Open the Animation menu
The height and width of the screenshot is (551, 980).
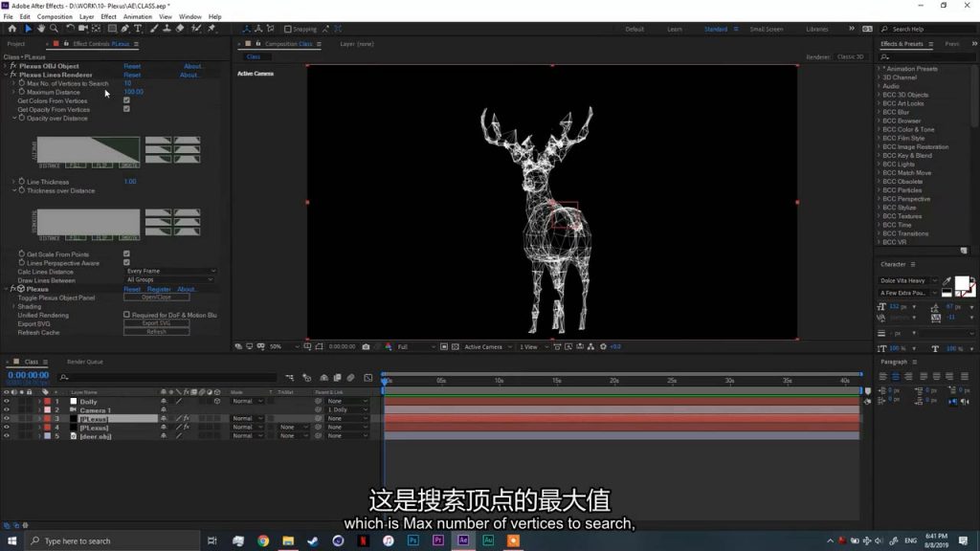tap(138, 17)
